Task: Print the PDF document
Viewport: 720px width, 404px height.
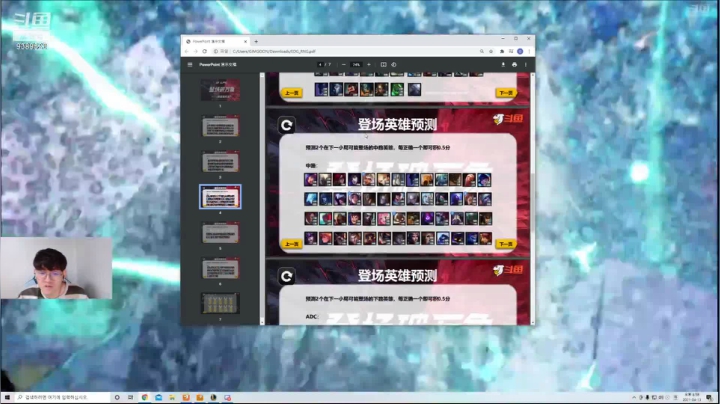Action: coord(514,65)
